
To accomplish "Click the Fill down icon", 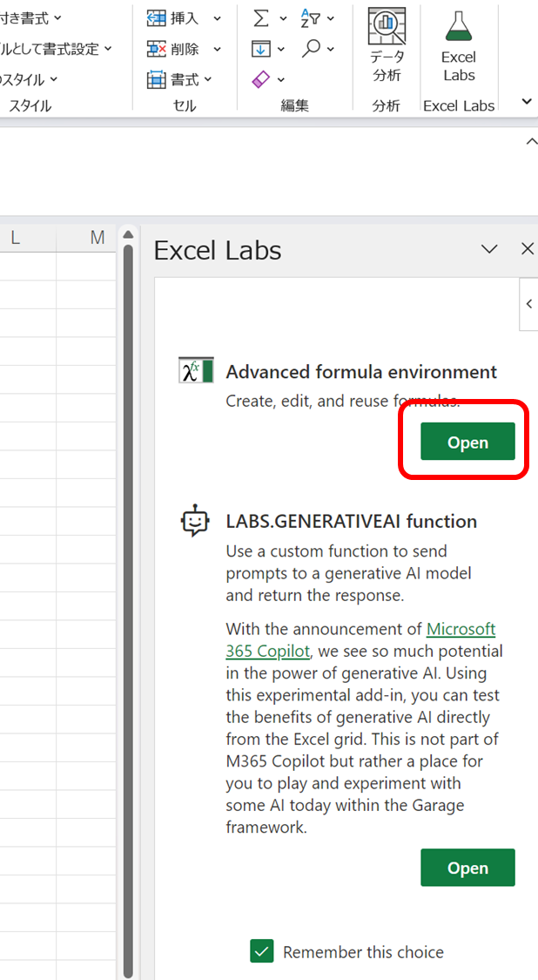I will click(x=260, y=48).
